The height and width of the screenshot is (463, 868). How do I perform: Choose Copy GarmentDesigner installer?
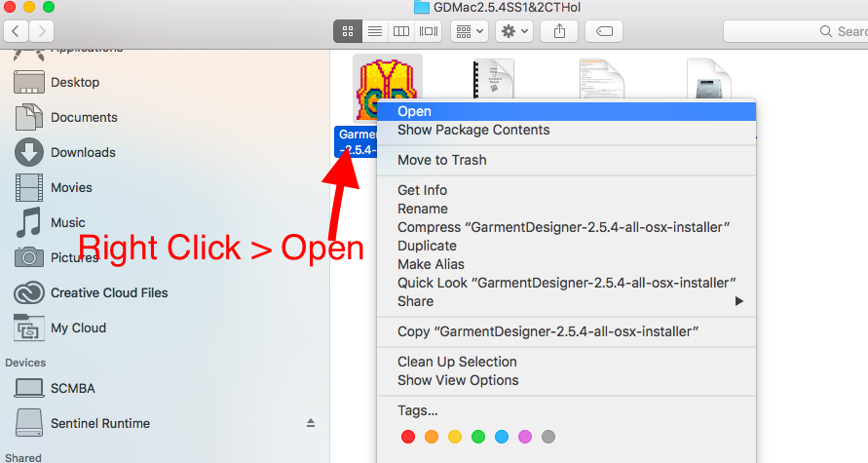[x=566, y=331]
